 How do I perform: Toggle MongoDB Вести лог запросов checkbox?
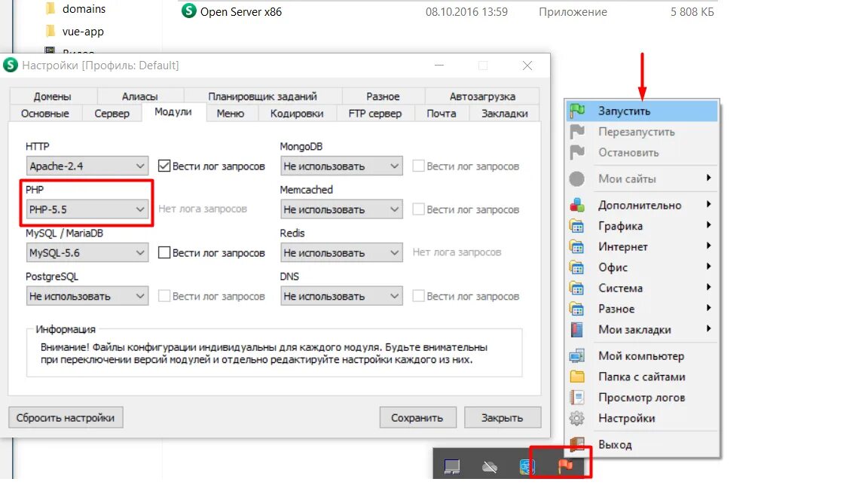(418, 166)
